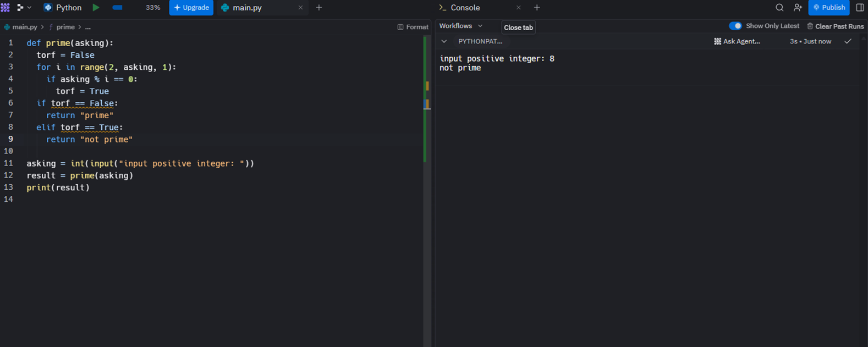Open a new pane tab beside Console
The image size is (868, 347).
[x=537, y=8]
